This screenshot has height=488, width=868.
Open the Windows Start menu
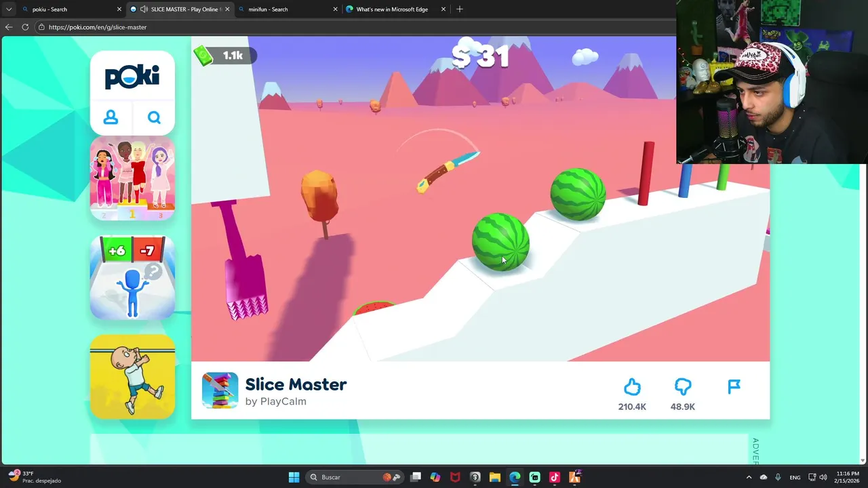(294, 477)
